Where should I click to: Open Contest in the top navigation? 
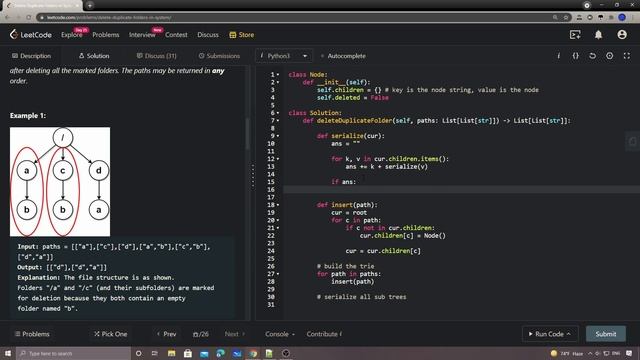tap(176, 35)
